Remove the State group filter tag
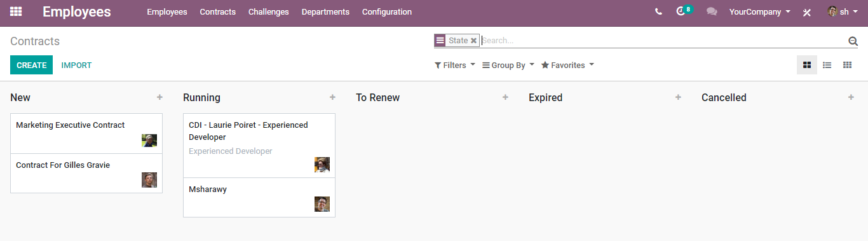The height and width of the screenshot is (241, 868). [x=473, y=41]
